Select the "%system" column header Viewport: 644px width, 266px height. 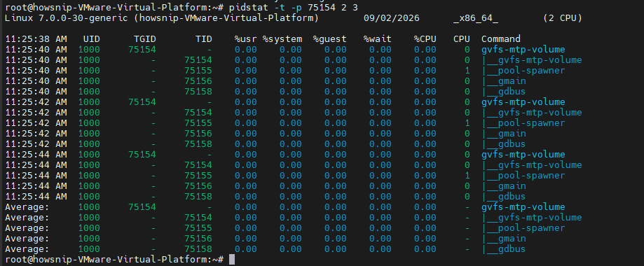tap(282, 39)
